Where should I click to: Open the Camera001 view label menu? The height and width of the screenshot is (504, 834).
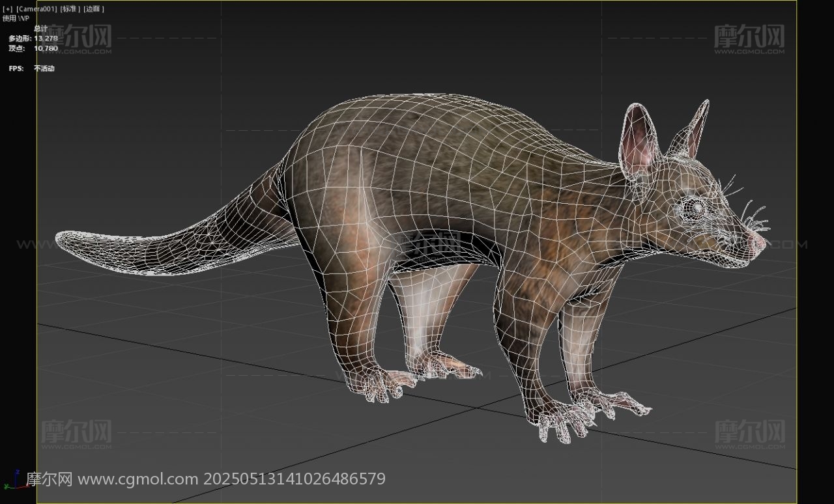36,9
